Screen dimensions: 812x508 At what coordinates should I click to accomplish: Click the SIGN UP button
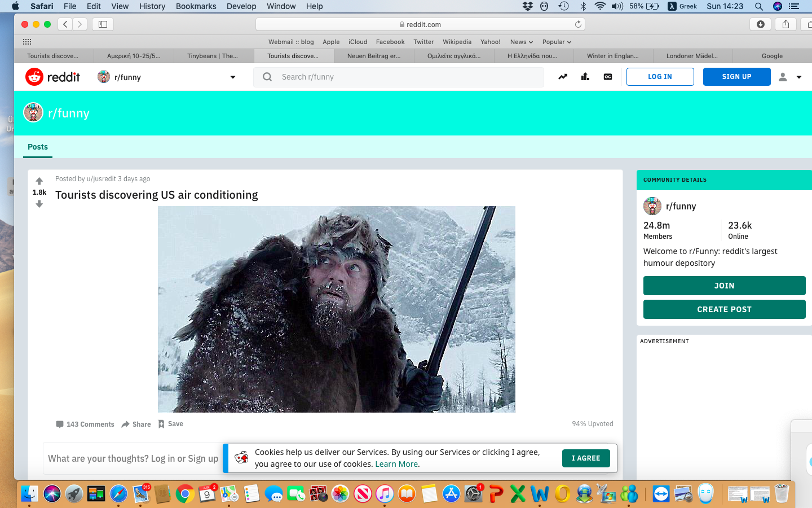736,77
